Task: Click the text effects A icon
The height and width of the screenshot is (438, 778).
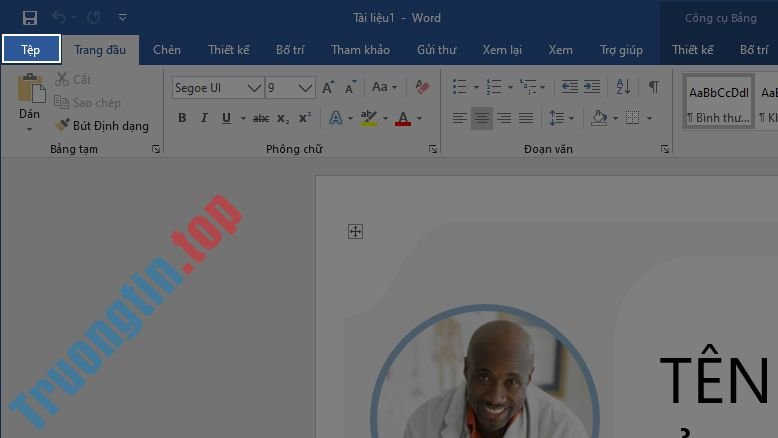Action: [x=336, y=118]
